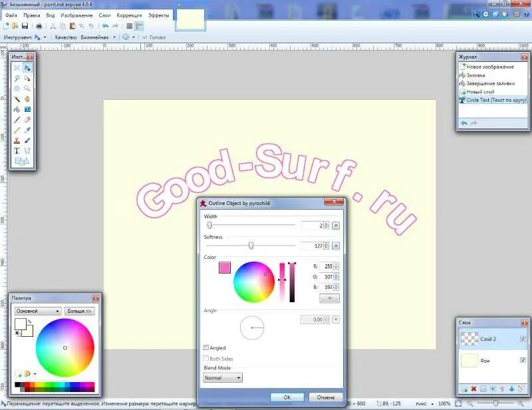Select the Clone Stamp tool
The image size is (532, 410).
coord(17,140)
